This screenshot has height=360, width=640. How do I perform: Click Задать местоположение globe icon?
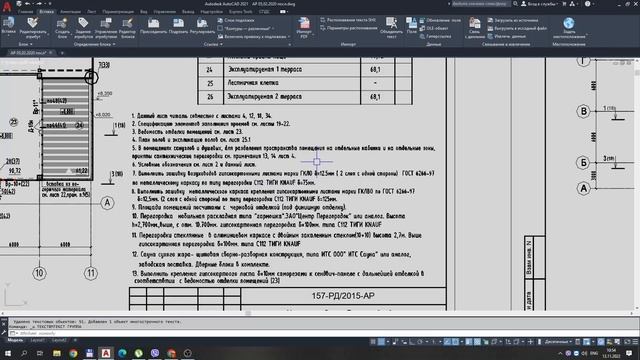click(569, 23)
